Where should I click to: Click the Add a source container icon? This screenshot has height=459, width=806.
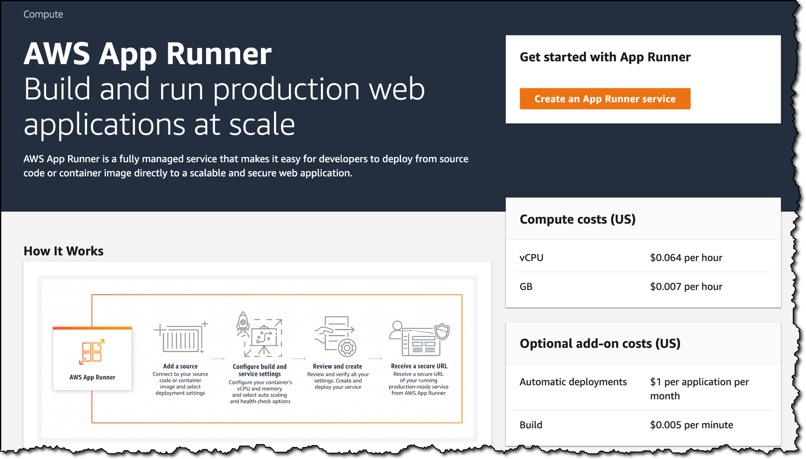coord(180,337)
